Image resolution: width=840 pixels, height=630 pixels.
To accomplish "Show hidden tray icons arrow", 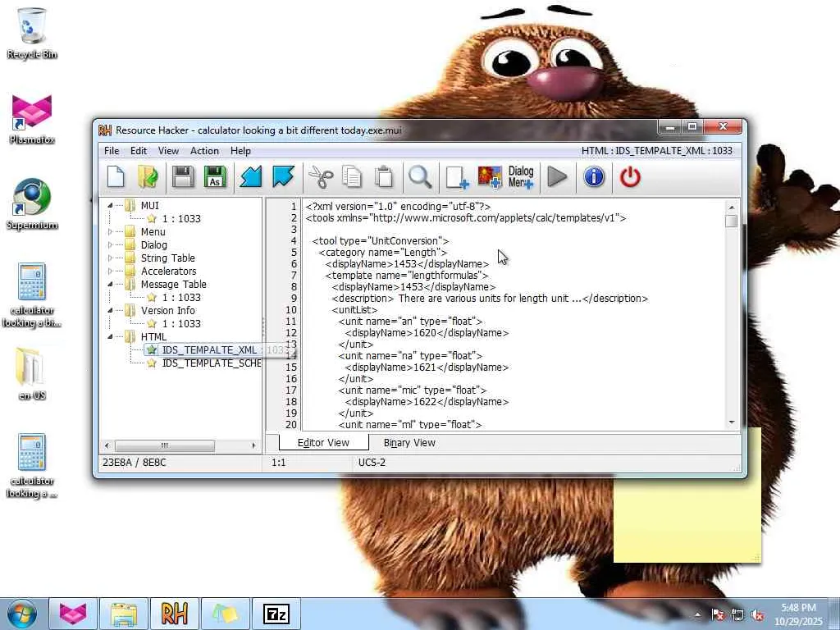I will pos(697,614).
